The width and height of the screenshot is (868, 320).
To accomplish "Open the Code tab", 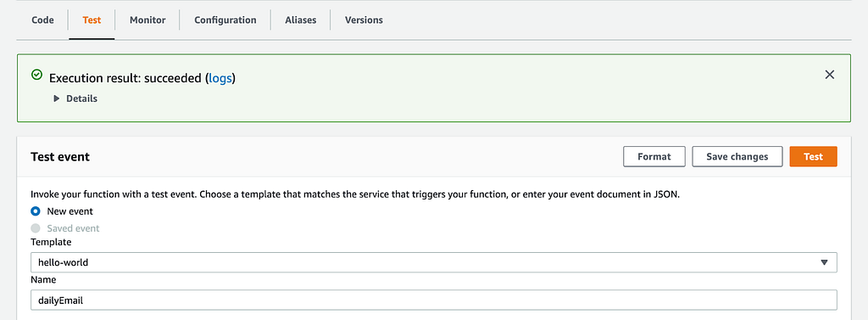I will [x=42, y=20].
